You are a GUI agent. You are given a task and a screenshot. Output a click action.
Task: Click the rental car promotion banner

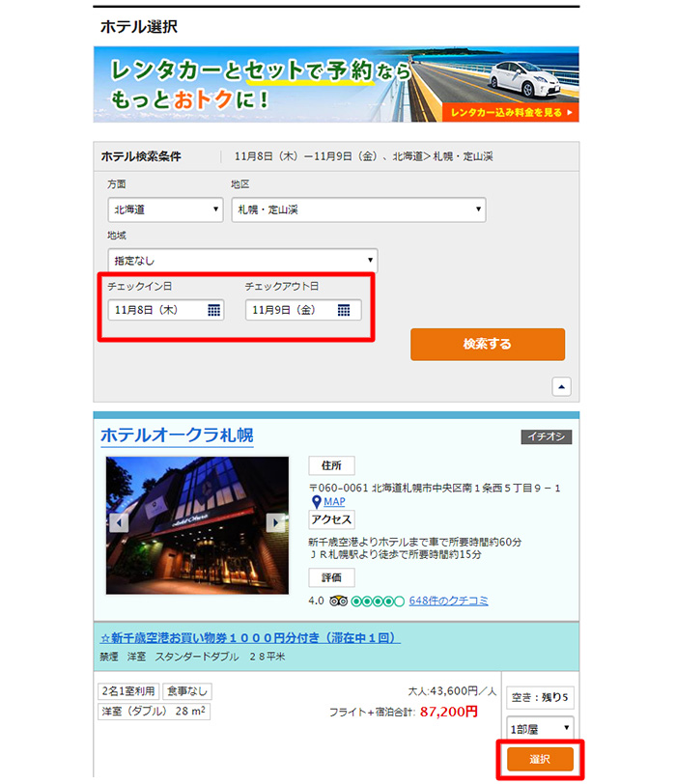tap(336, 84)
